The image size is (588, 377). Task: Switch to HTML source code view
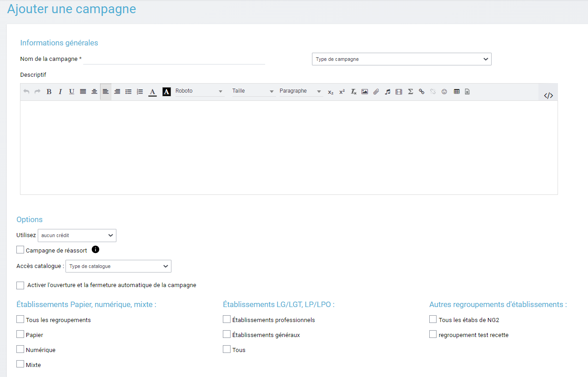[548, 95]
